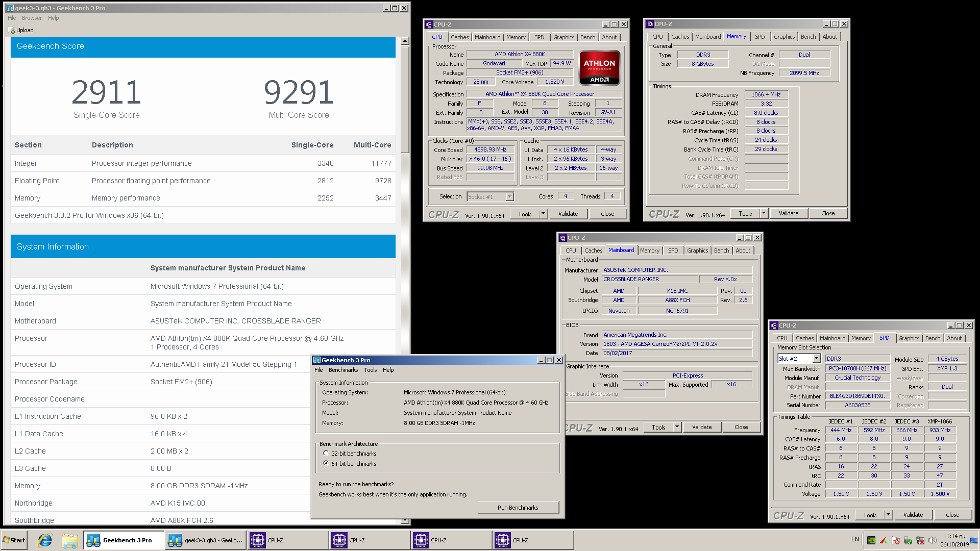Click the disconnected network tray icon
Viewport: 980px width, 551px height.
(920, 540)
